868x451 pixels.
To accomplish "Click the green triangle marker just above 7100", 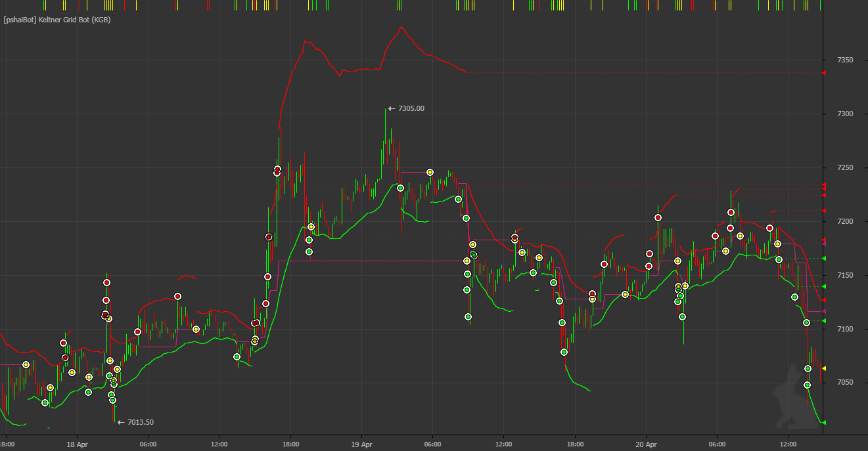I will coord(824,320).
